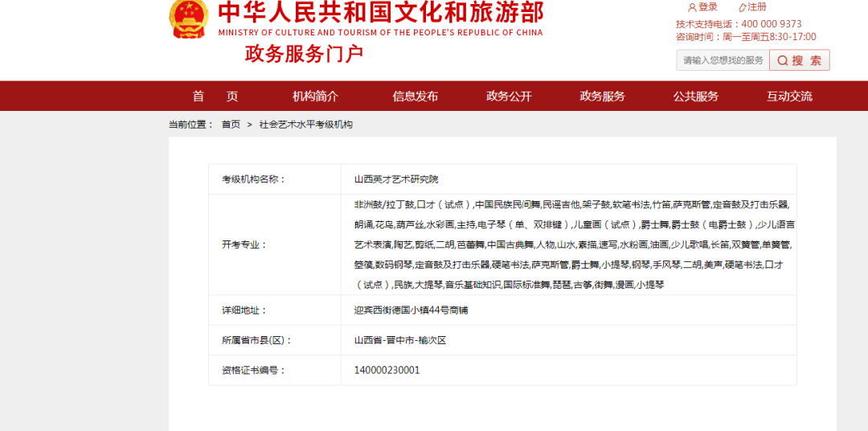Open the 政务公开 menu item
Screen dimensions: 868x431
pyautogui.click(x=509, y=96)
